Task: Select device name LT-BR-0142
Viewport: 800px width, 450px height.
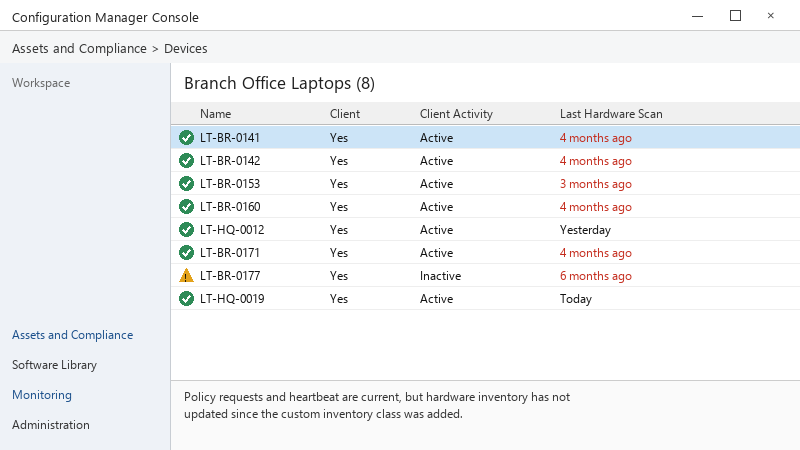Action: click(x=230, y=161)
